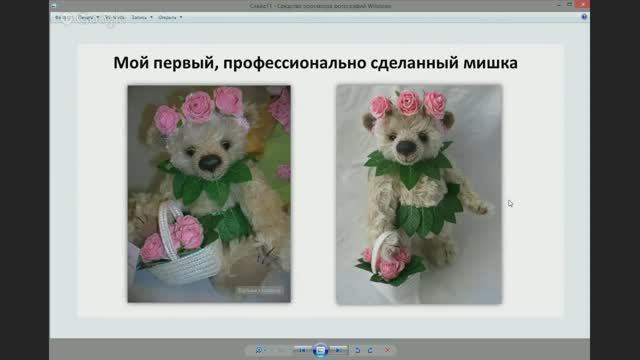Rotate the image counterclockwise

358,350
